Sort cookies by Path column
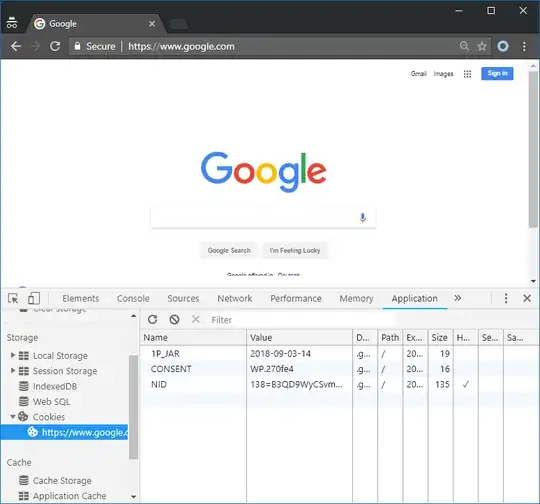 390,338
